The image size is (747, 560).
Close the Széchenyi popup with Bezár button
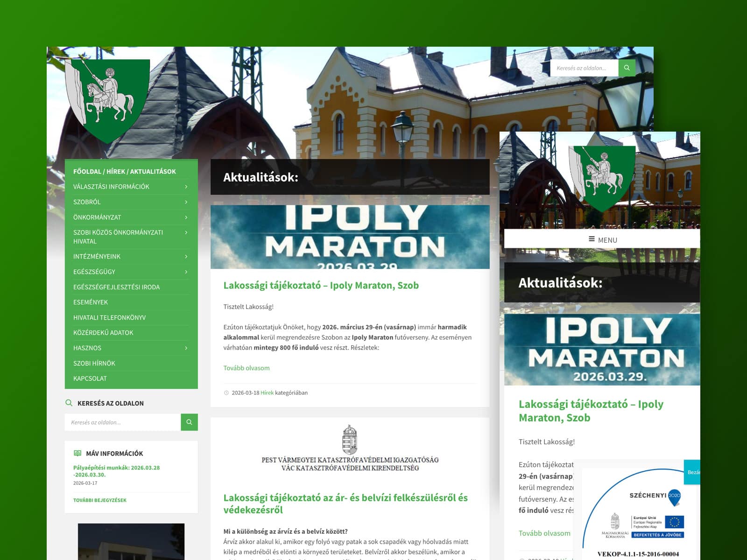tap(693, 472)
